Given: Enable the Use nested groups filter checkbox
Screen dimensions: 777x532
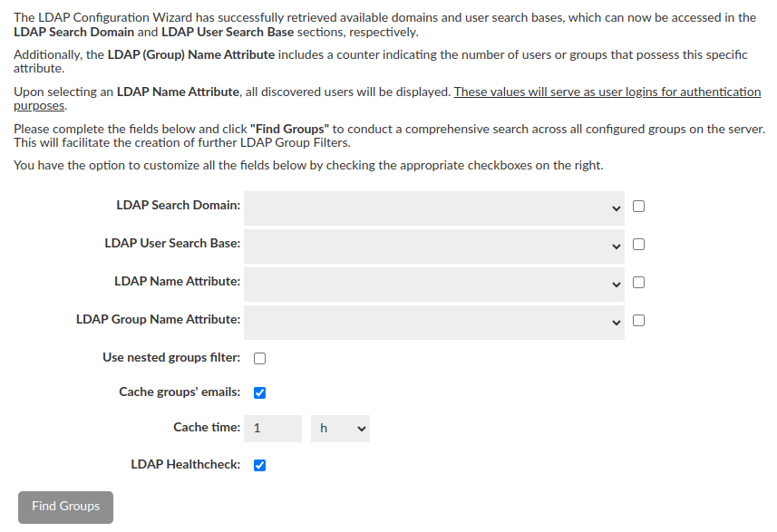Looking at the screenshot, I should (x=260, y=358).
